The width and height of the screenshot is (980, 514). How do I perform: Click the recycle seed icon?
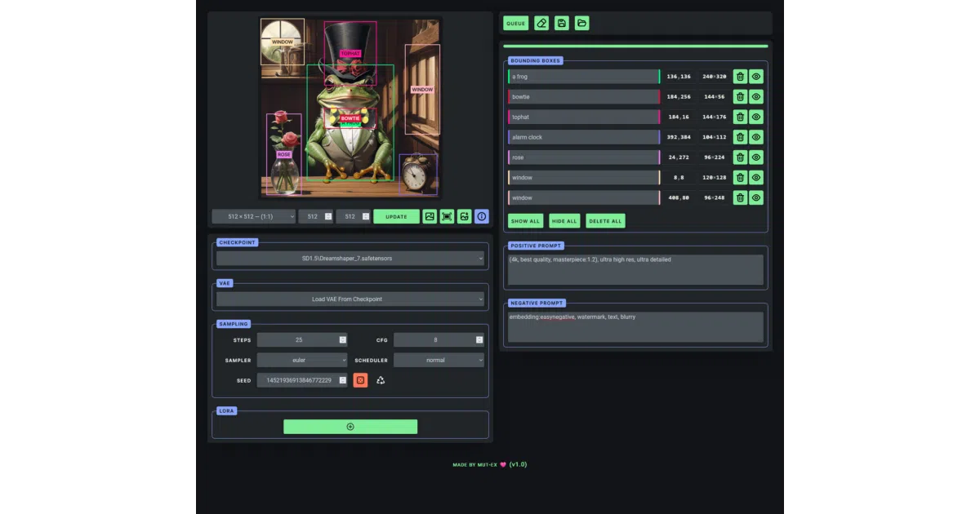tap(381, 380)
